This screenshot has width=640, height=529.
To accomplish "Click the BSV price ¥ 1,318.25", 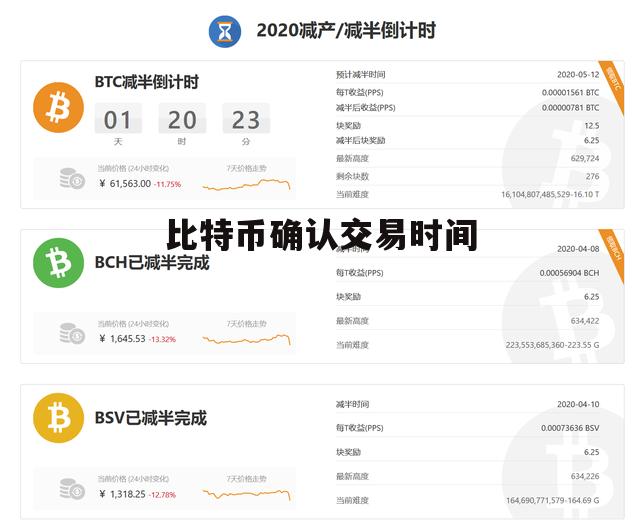I will point(122,494).
